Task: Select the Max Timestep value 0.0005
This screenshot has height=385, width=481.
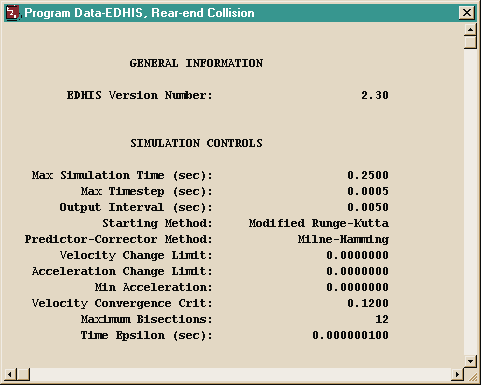Action: click(x=368, y=191)
